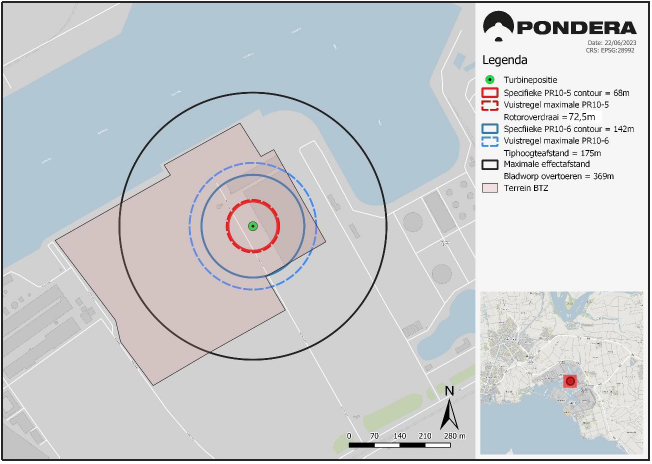Click the PONDERA company name text
652x464 pixels.
point(577,28)
